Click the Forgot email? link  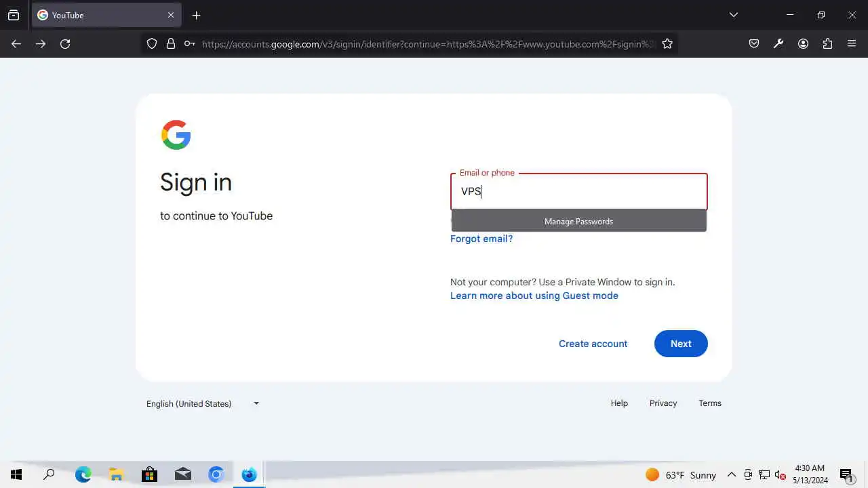pos(481,239)
